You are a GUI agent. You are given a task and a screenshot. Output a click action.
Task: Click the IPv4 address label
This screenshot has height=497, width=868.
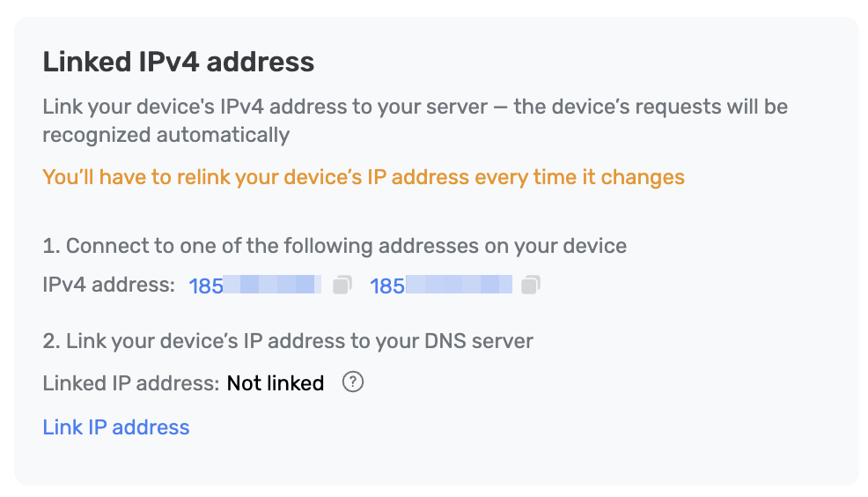109,285
